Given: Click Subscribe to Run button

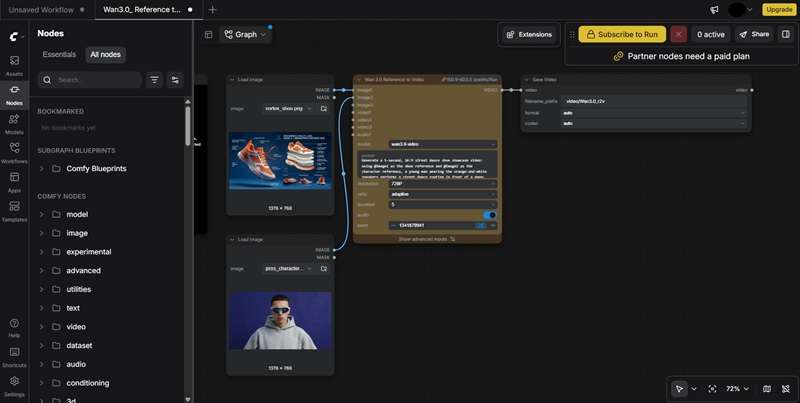Looking at the screenshot, I should pos(622,34).
